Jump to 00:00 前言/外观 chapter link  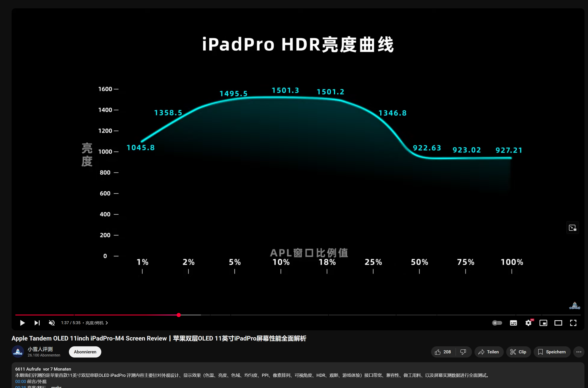coord(21,381)
